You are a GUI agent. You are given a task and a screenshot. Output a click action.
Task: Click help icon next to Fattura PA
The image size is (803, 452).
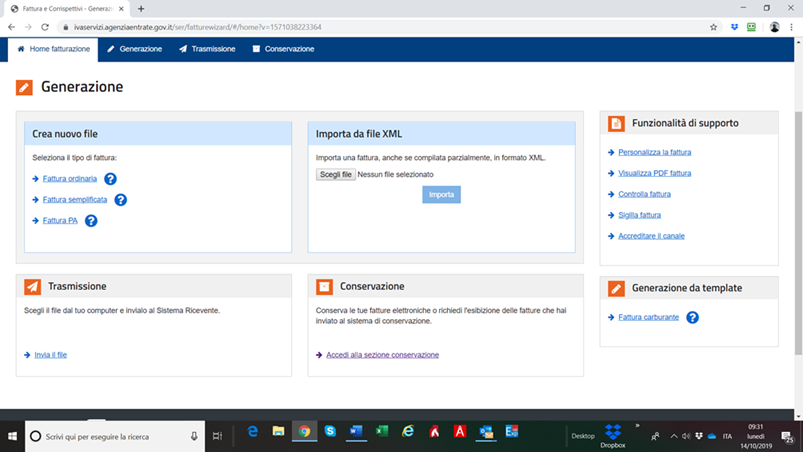[91, 221]
